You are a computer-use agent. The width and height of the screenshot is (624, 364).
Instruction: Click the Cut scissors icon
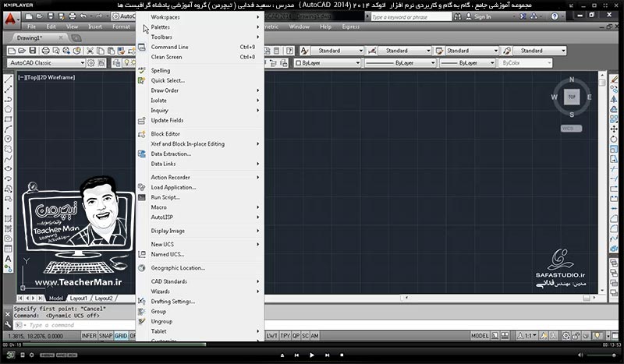tap(90, 51)
